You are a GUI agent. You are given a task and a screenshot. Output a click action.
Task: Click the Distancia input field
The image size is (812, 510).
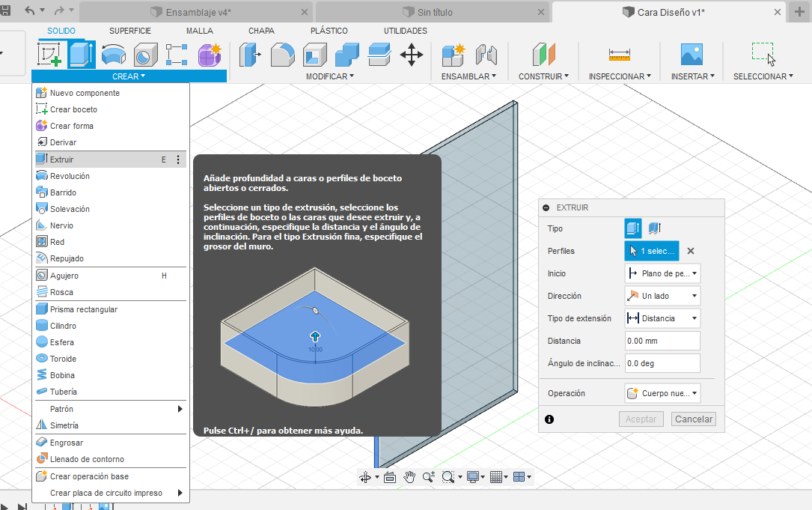point(662,341)
